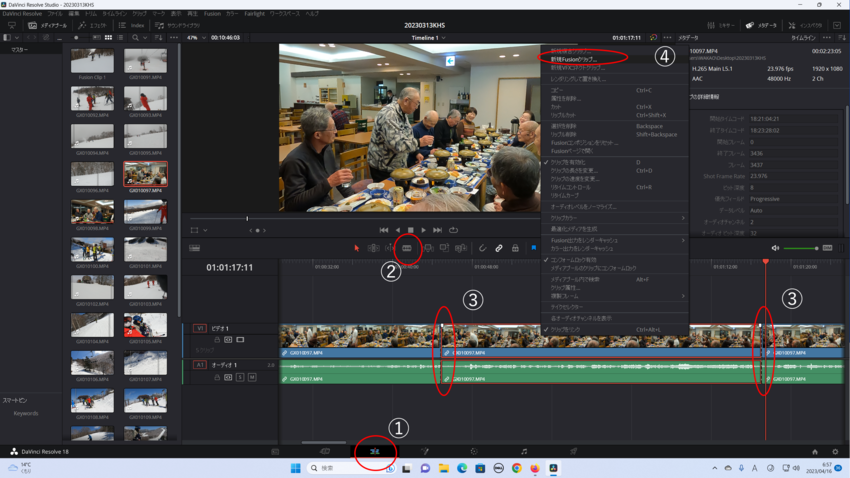Image resolution: width=850 pixels, height=478 pixels.
Task: Open the Edit page in page bar
Action: pos(375,451)
